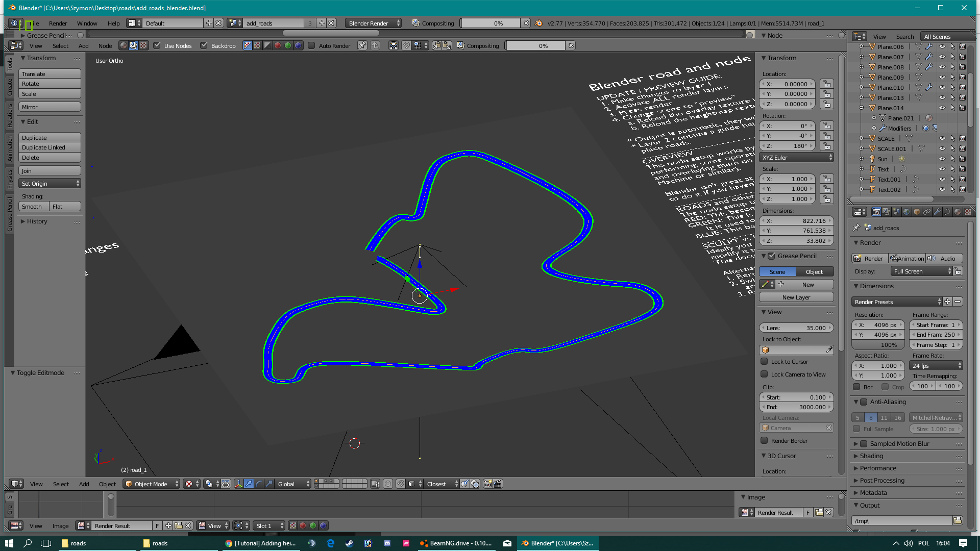The width and height of the screenshot is (980, 551).
Task: Open Set Origin dropdown
Action: tap(50, 183)
